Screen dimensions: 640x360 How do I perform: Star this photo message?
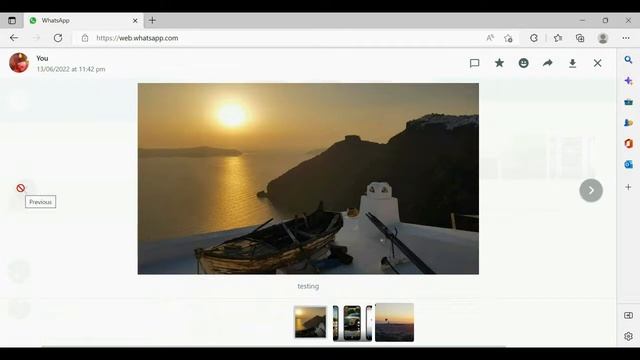click(499, 63)
